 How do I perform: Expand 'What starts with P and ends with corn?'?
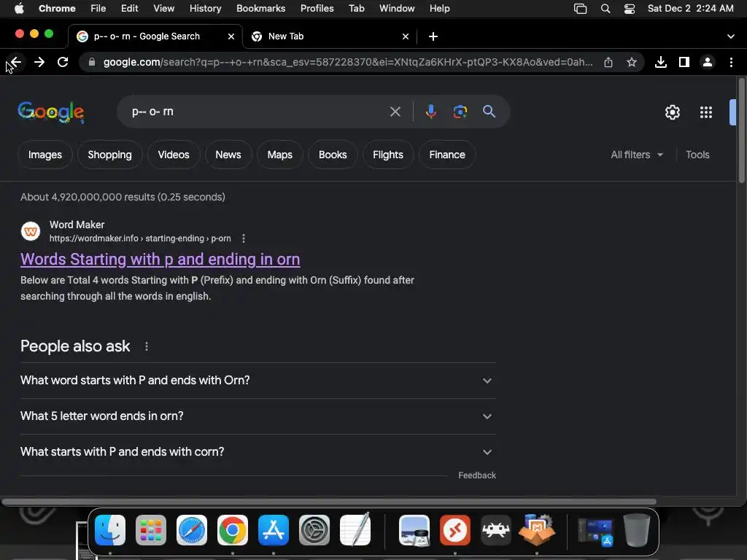click(258, 452)
